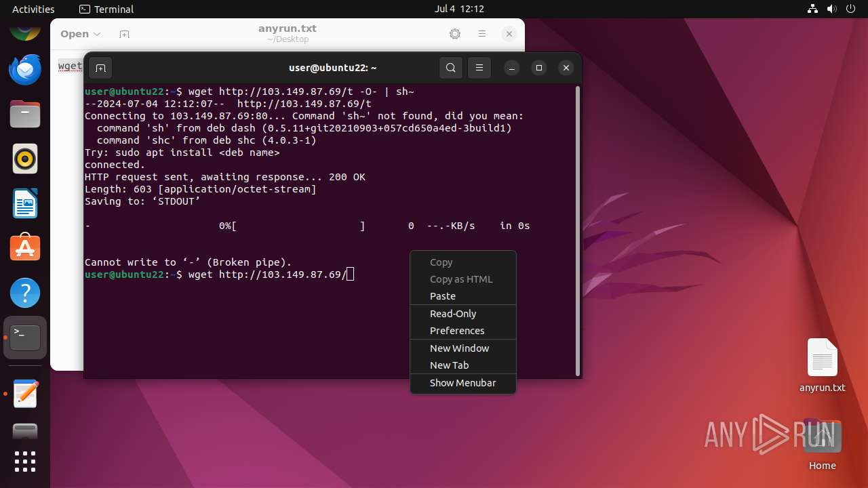Image resolution: width=868 pixels, height=488 pixels.
Task: Select anyrun.txt desktop file icon
Action: pyautogui.click(x=823, y=366)
